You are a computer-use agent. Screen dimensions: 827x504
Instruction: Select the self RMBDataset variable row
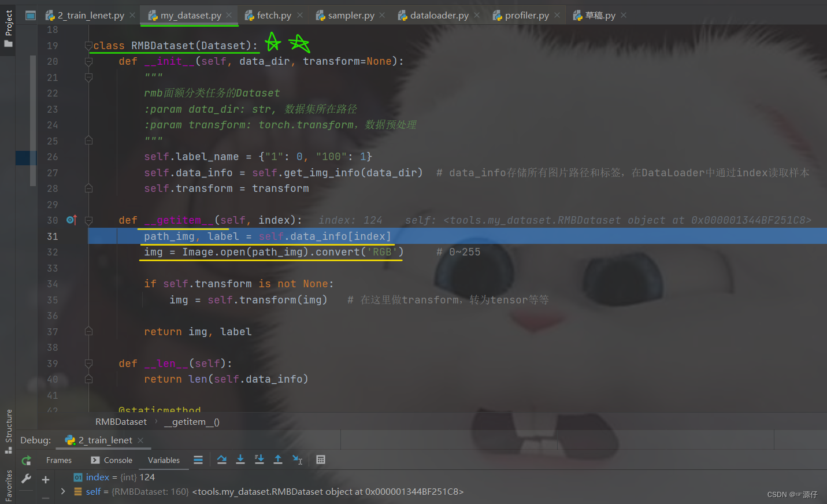pyautogui.click(x=269, y=491)
